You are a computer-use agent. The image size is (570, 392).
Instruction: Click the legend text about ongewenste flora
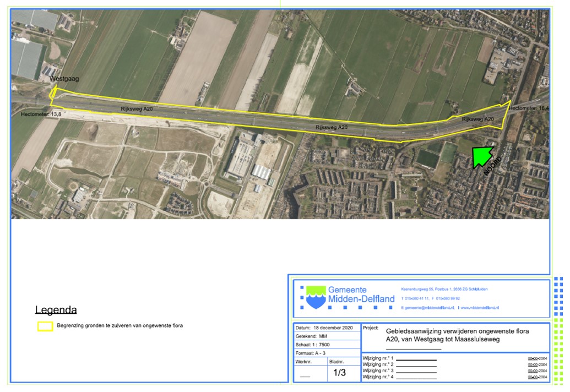120,326
